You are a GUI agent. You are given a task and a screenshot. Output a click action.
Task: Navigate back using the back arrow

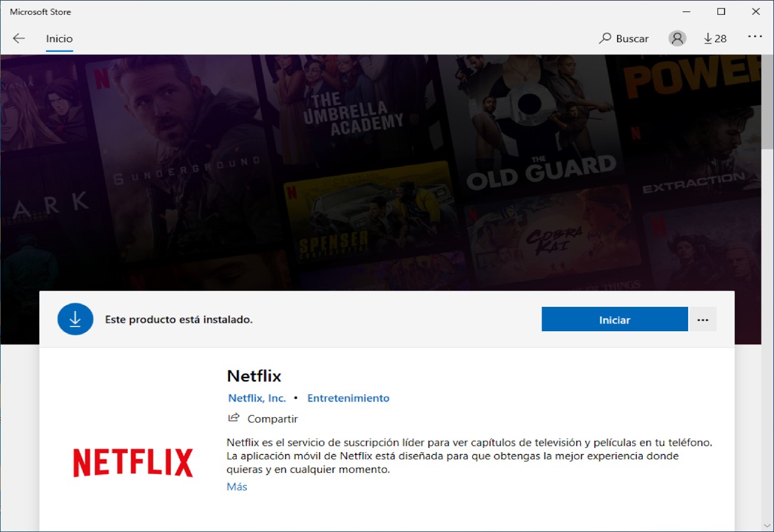(18, 38)
